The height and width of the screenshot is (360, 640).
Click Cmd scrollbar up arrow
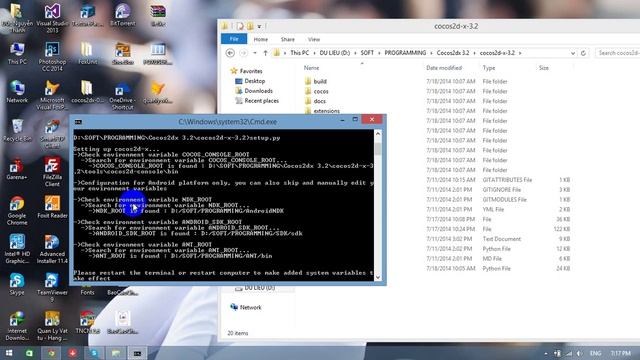pyautogui.click(x=378, y=133)
